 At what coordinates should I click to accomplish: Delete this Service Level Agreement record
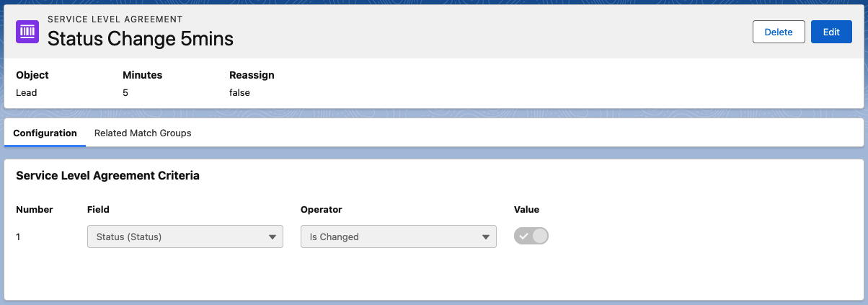coord(779,32)
